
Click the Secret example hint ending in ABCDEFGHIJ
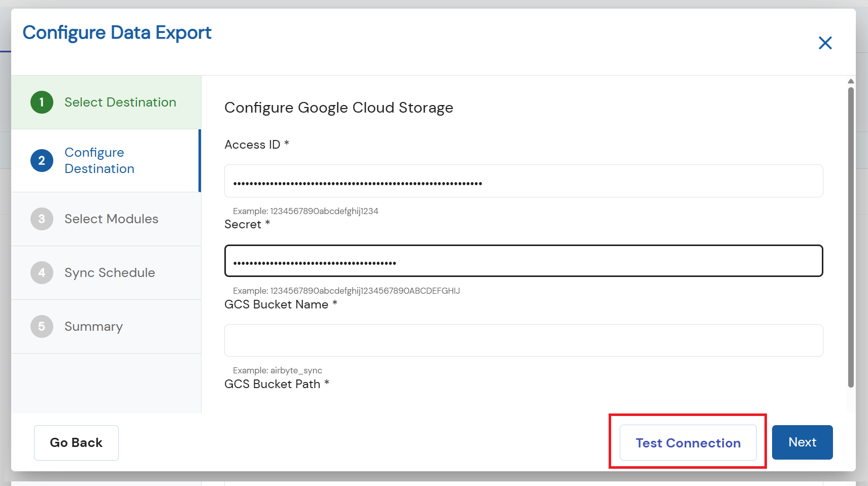click(x=346, y=291)
